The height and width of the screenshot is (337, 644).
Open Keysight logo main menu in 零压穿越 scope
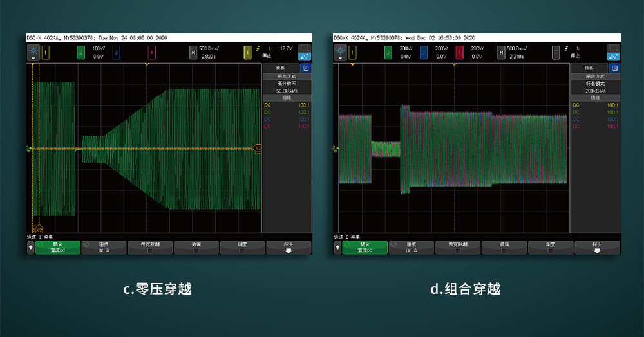[x=33, y=51]
